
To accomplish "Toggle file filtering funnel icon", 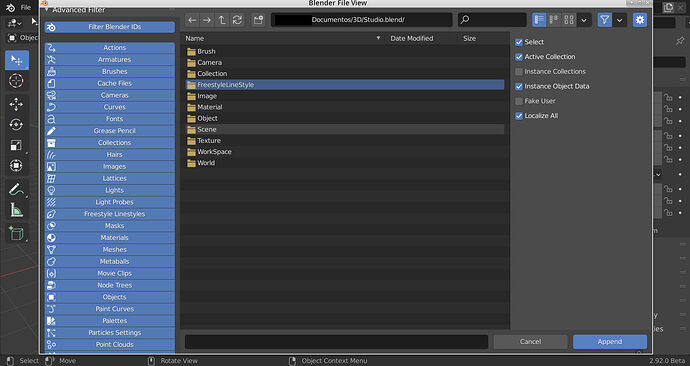I will pos(605,20).
